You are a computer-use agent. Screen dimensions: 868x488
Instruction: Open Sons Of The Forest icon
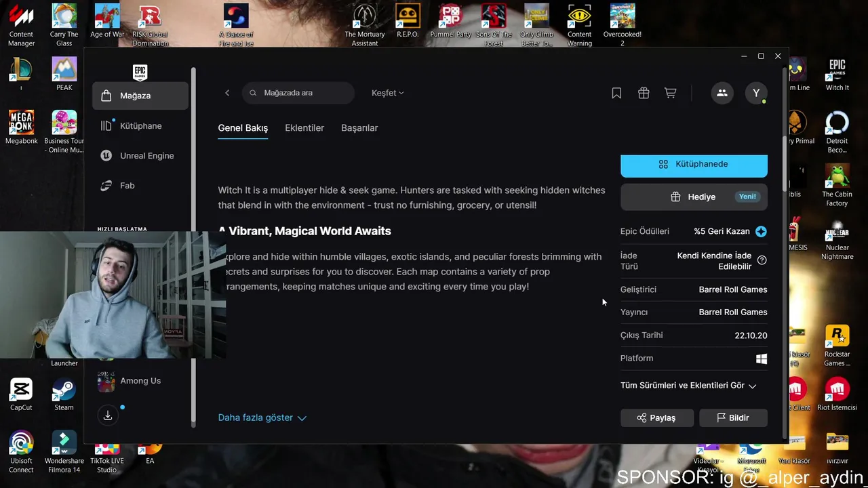pos(494,26)
